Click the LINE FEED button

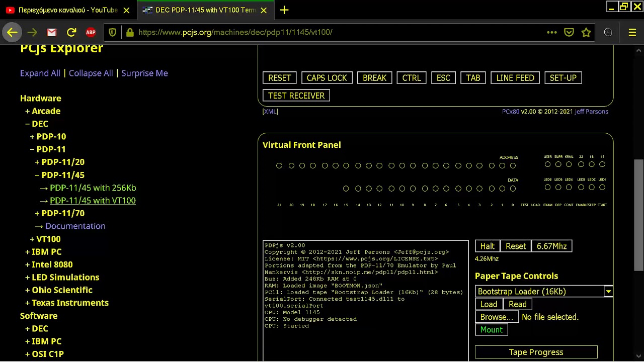click(x=515, y=78)
